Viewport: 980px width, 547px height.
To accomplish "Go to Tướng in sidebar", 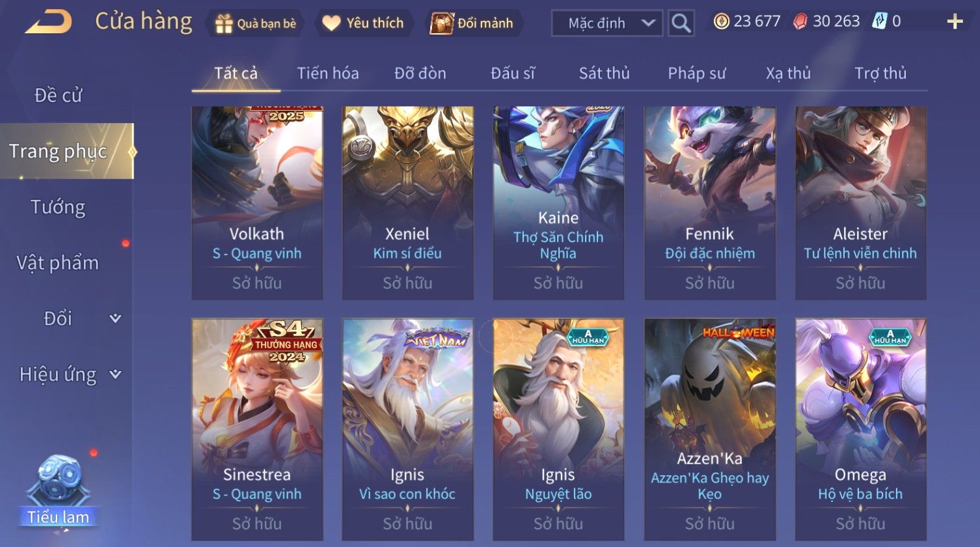I will (58, 207).
